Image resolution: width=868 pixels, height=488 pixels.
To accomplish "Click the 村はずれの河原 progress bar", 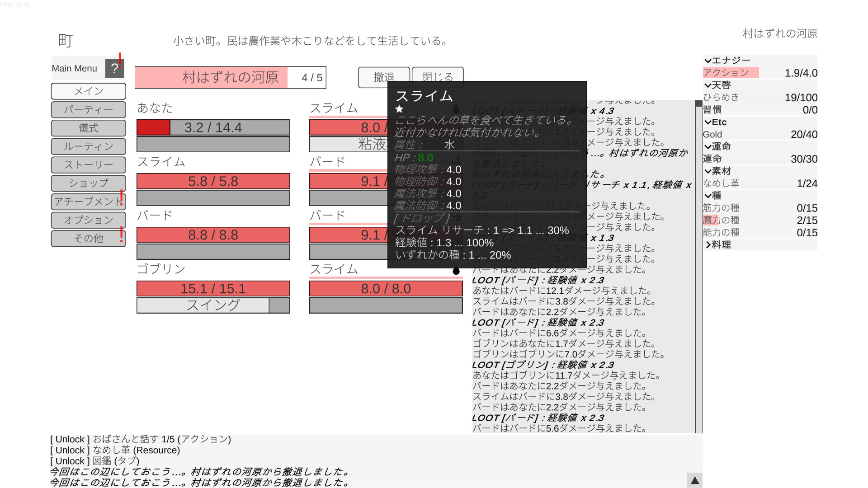I will click(x=230, y=78).
